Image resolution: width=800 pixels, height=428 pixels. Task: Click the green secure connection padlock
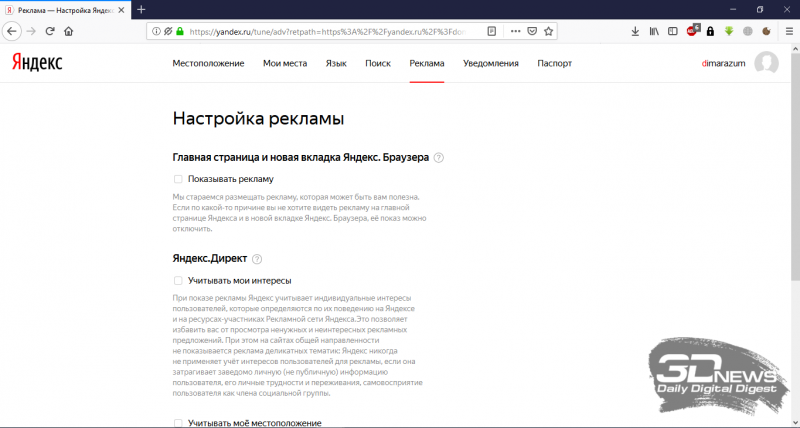(x=180, y=31)
